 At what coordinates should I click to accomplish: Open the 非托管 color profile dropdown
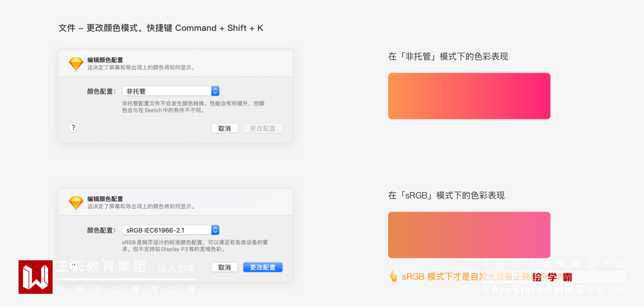[x=171, y=91]
